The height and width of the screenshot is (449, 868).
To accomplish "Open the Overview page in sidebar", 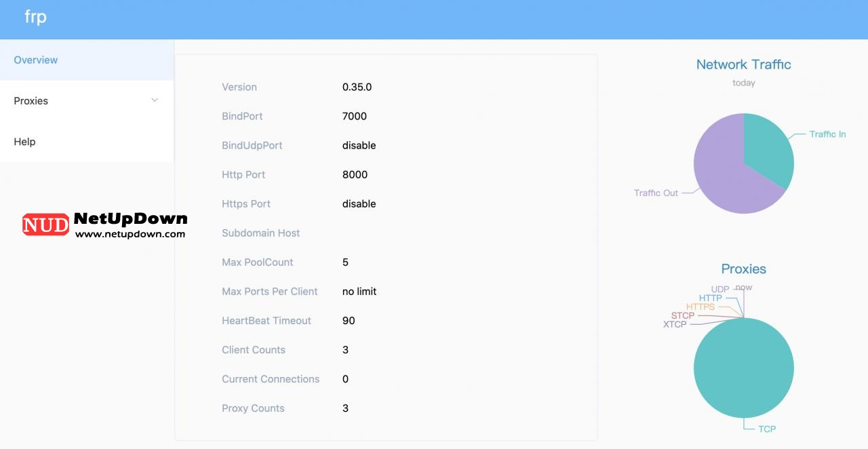I will (87, 60).
